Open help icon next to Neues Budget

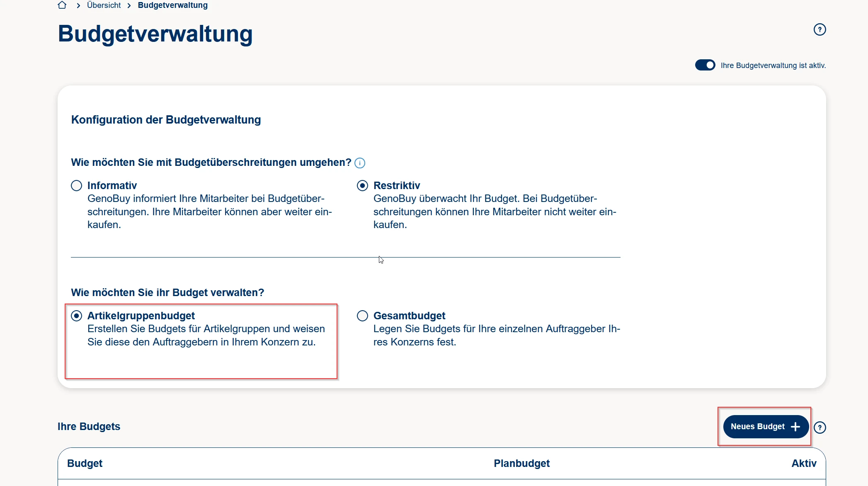point(820,427)
